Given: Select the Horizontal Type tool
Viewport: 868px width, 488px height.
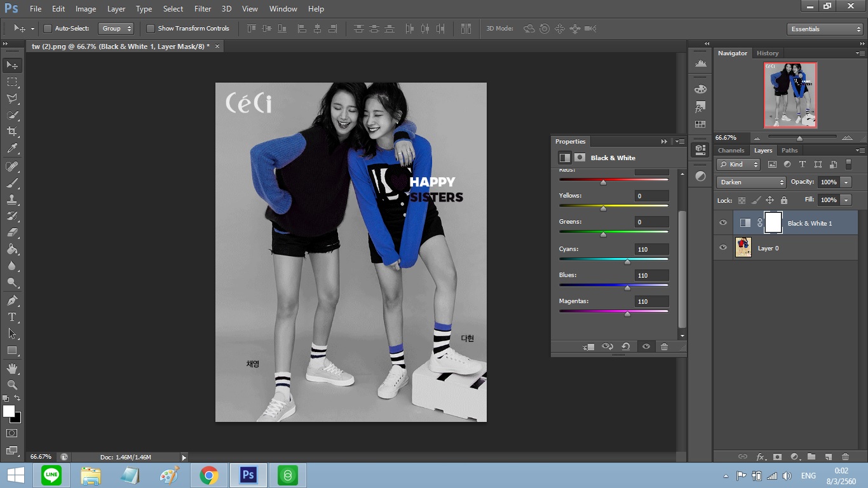Looking at the screenshot, I should (11, 317).
